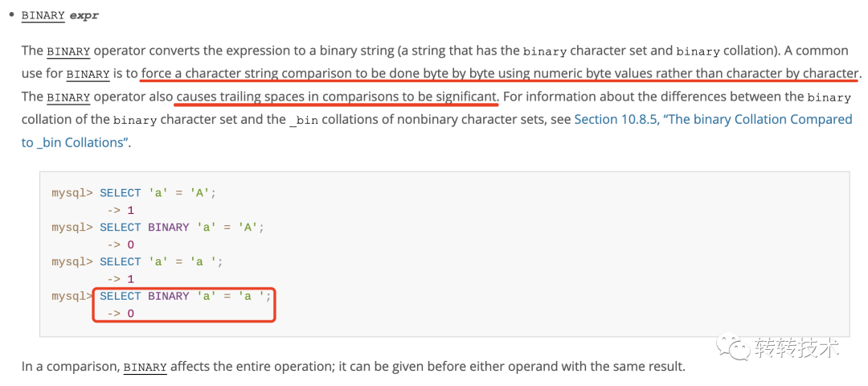Viewport: 868px width, 386px height.
Task: Click the "-> 1" result under the first query
Action: pyautogui.click(x=121, y=210)
